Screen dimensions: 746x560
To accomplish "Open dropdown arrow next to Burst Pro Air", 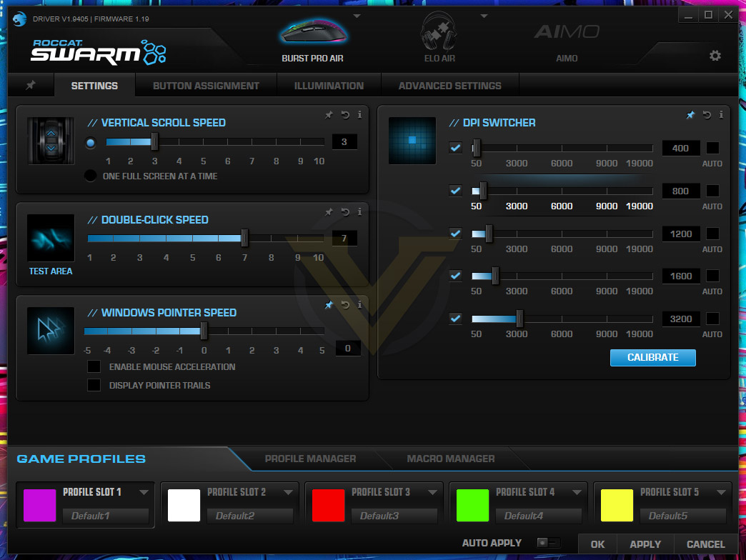I will point(357,16).
